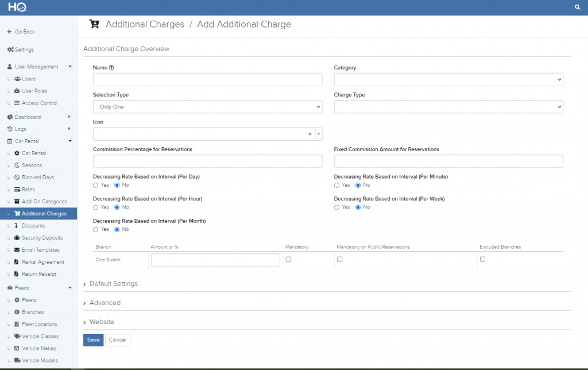Click the Return Receipt document icon
This screenshot has height=370, width=588.
pyautogui.click(x=17, y=274)
